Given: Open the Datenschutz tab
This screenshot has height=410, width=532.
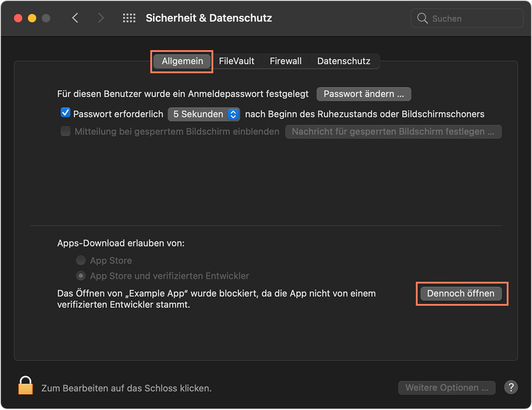Looking at the screenshot, I should click(344, 61).
